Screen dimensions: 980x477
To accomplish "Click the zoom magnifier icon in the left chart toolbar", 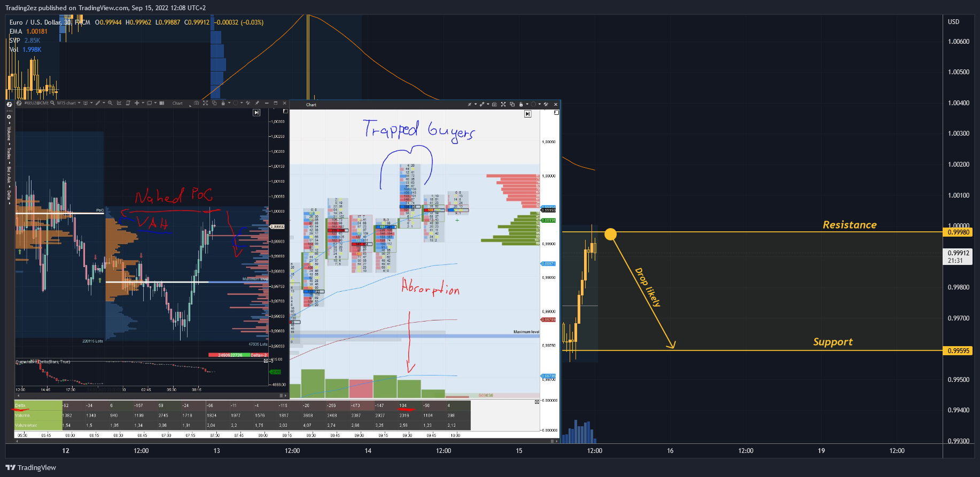I will [110, 103].
